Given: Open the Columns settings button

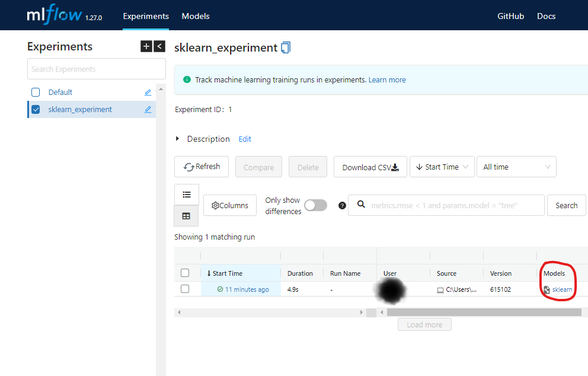Looking at the screenshot, I should pos(230,205).
